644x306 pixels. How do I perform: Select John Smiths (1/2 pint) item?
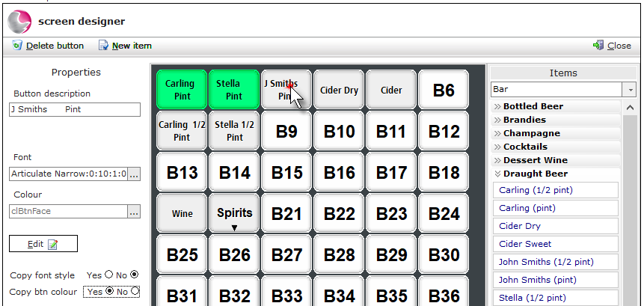click(x=556, y=262)
